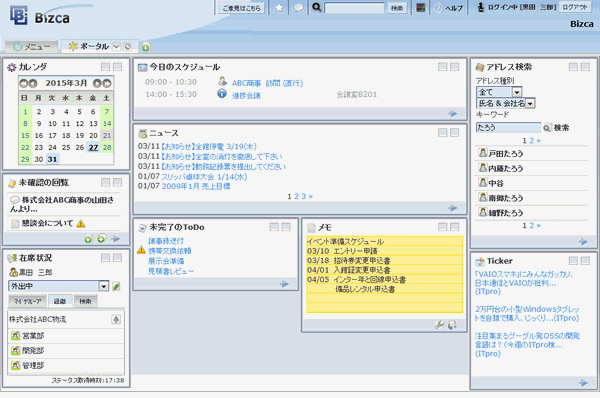This screenshot has width=600, height=398.
Task: Click the ログアウト button
Action: pos(575,7)
